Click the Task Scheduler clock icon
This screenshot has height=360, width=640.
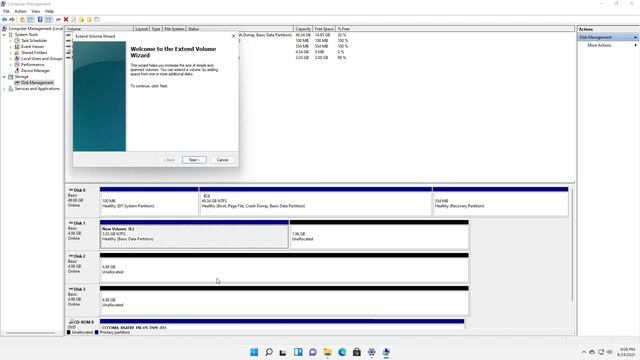point(17,40)
